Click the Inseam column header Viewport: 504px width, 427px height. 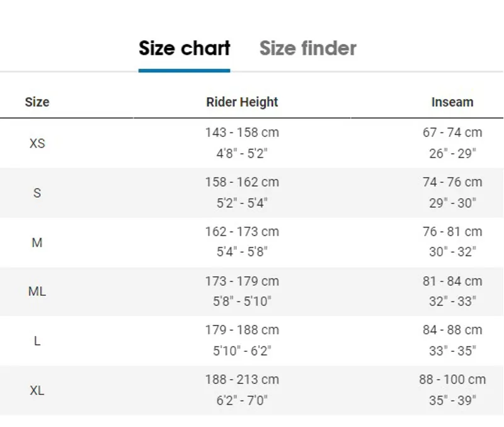click(452, 102)
